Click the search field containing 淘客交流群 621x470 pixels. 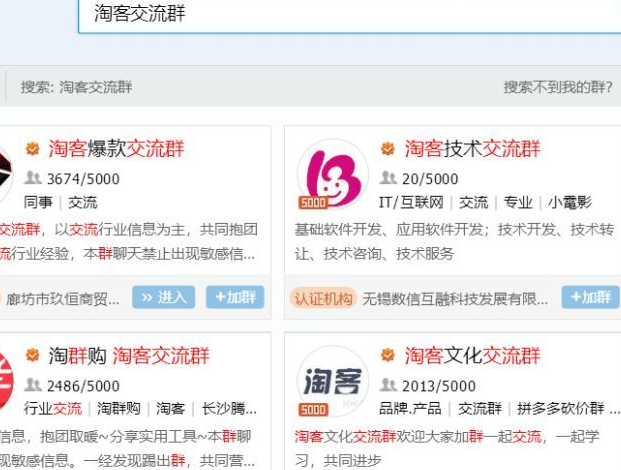click(349, 16)
